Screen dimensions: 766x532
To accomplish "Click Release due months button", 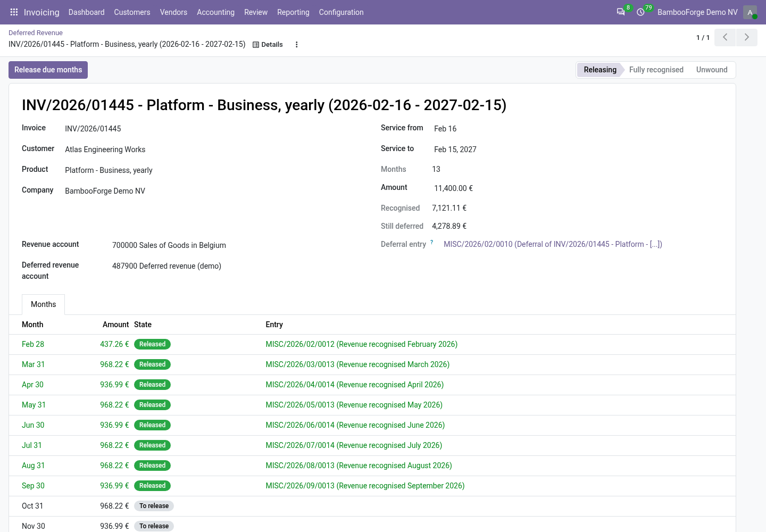I will click(48, 70).
